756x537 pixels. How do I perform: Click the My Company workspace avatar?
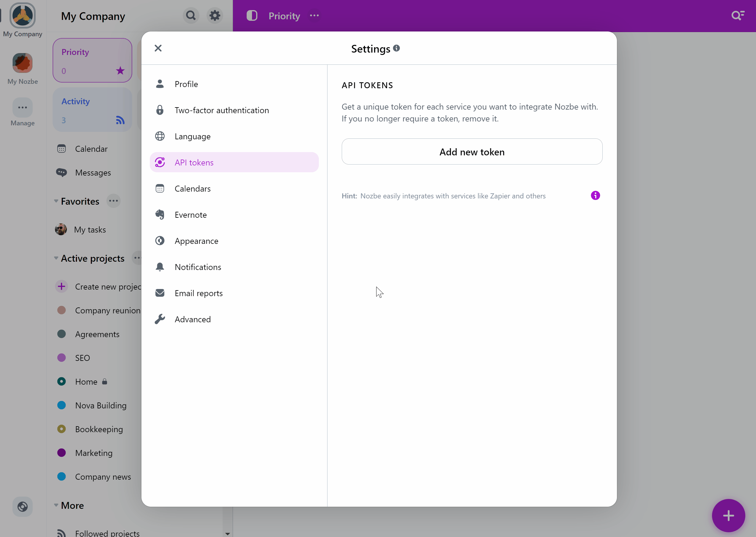23,16
